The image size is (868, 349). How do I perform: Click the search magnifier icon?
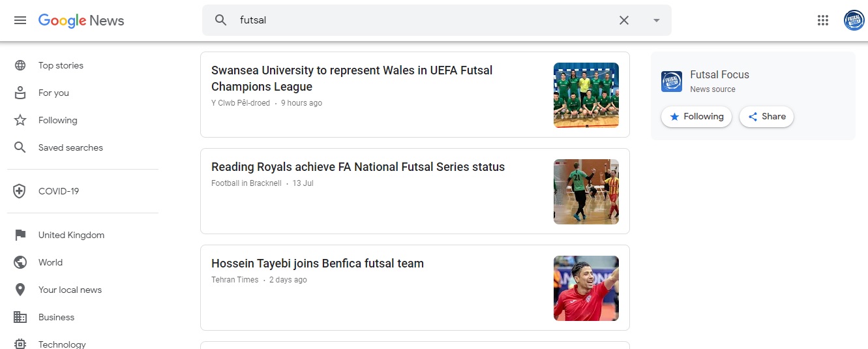coord(221,20)
